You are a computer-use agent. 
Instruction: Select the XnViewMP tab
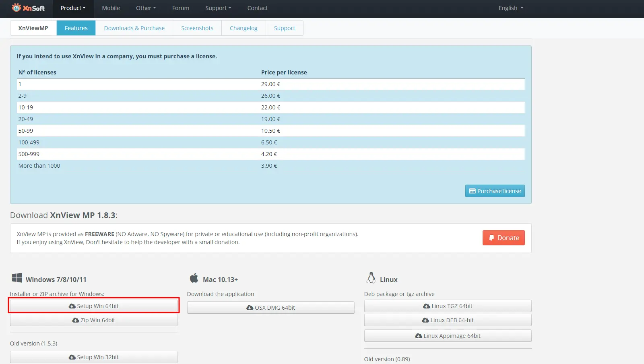pyautogui.click(x=33, y=28)
